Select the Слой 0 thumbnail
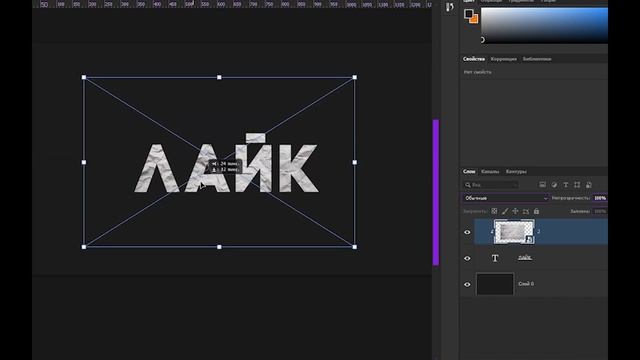This screenshot has height=360, width=640. tap(495, 284)
